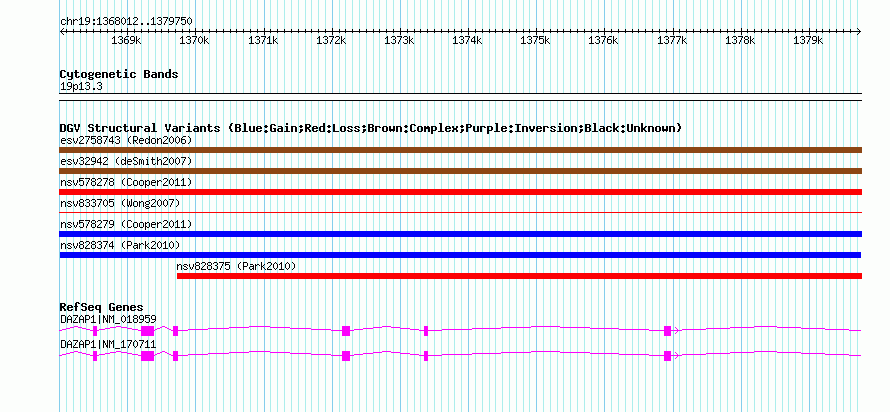Viewport: 890px width, 412px height.
Task: Click the 19p13.3 band label
Action: tap(81, 87)
